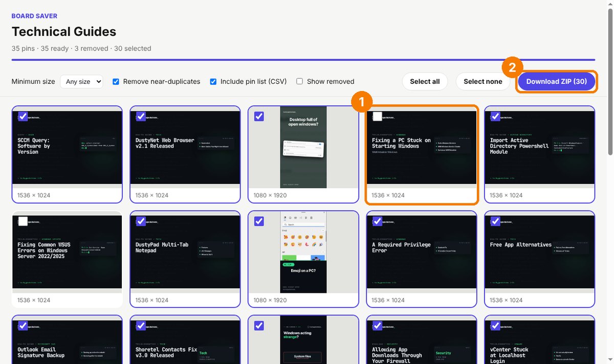Enable the Show removed checkbox
The image size is (614, 364).
[300, 81]
